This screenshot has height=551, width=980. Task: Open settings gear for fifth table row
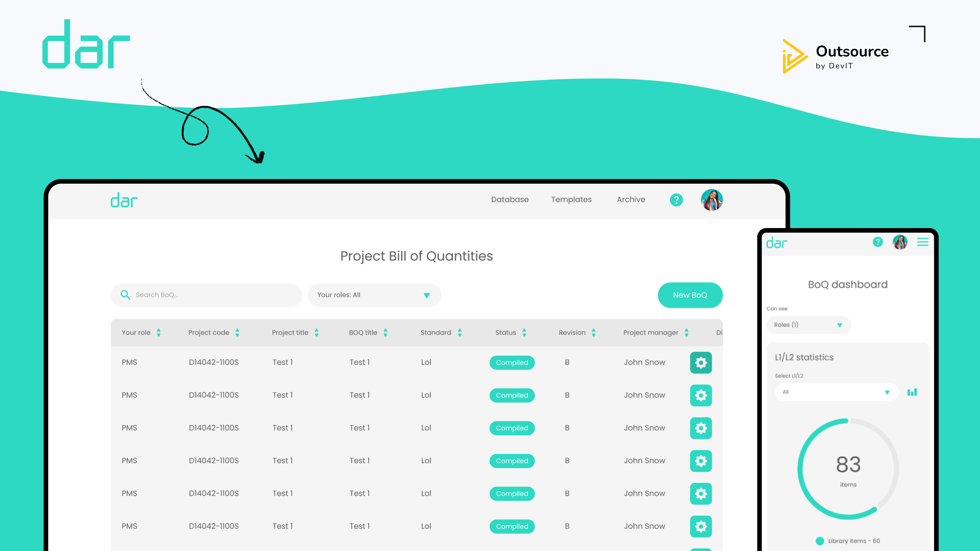(701, 494)
